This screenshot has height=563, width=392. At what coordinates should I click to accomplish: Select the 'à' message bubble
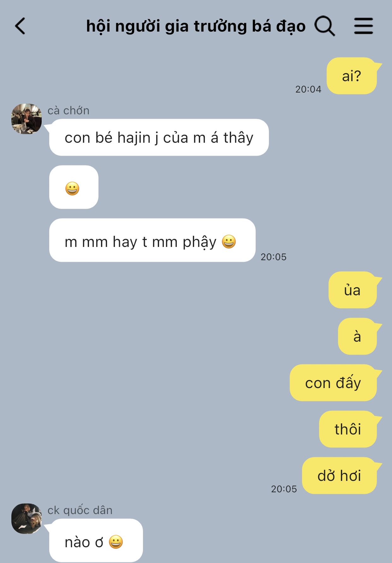pyautogui.click(x=358, y=336)
